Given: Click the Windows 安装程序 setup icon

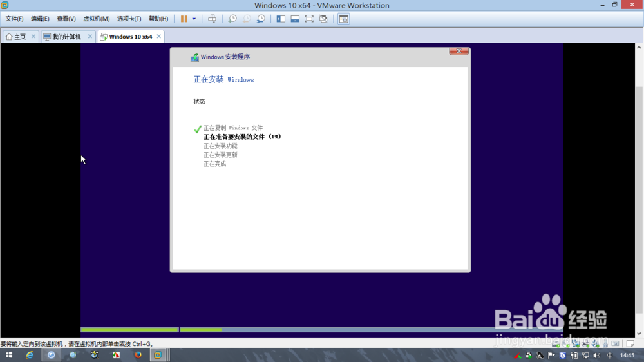Looking at the screenshot, I should point(194,57).
